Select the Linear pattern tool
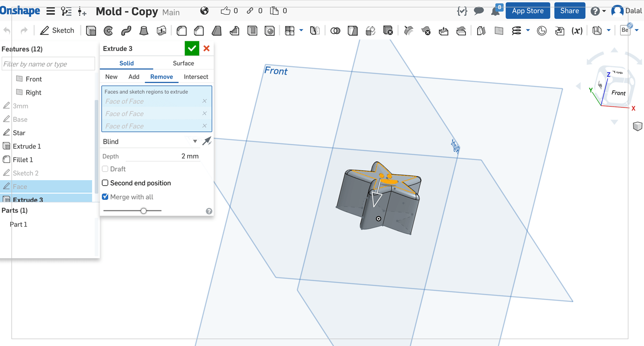The height and width of the screenshot is (346, 644). coord(290,31)
